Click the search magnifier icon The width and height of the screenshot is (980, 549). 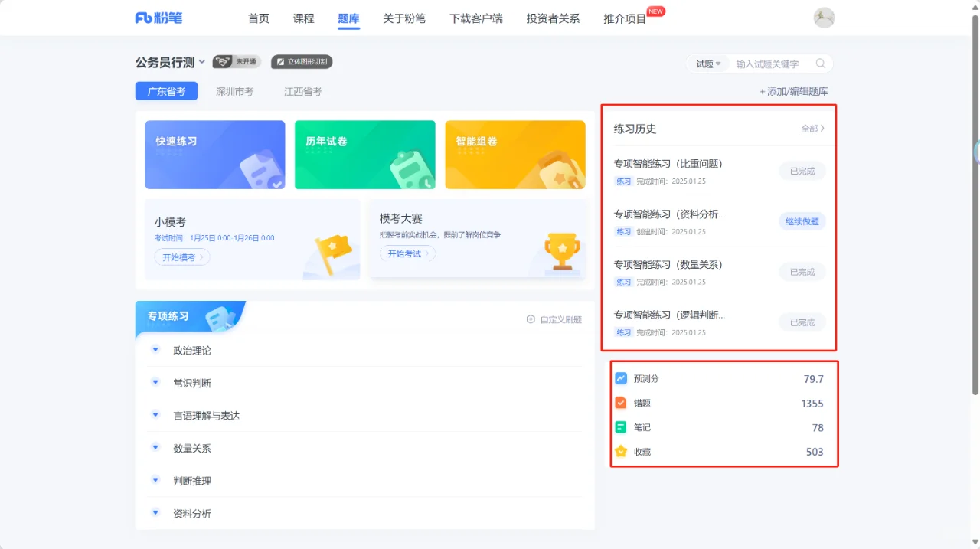point(819,64)
